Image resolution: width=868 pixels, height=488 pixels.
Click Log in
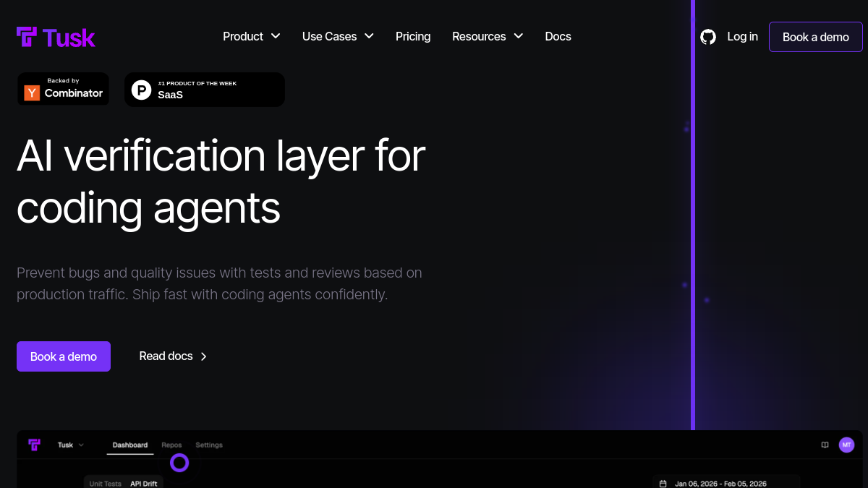743,36
